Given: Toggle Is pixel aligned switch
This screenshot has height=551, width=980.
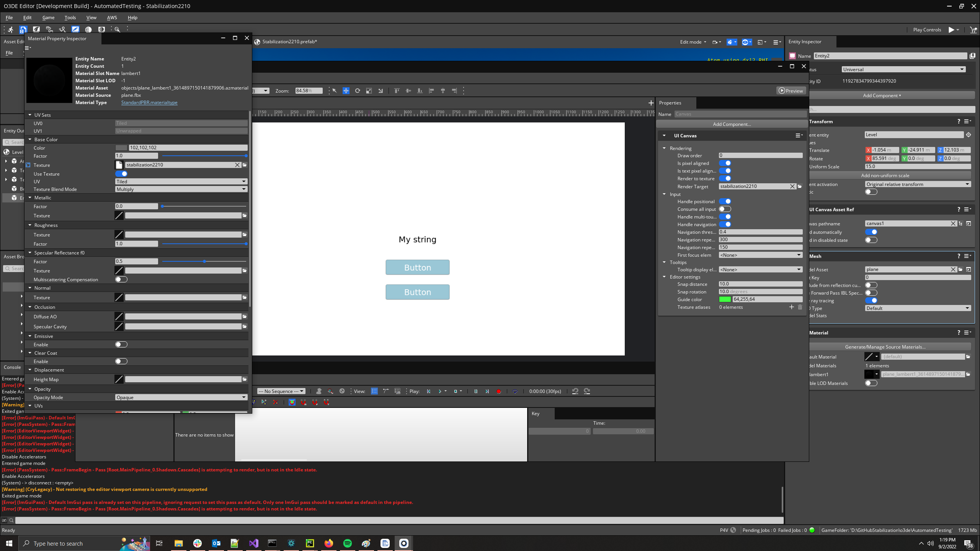Looking at the screenshot, I should [725, 163].
